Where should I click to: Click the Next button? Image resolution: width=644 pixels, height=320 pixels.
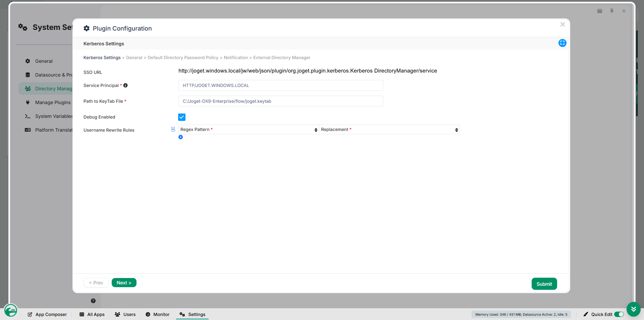124,283
